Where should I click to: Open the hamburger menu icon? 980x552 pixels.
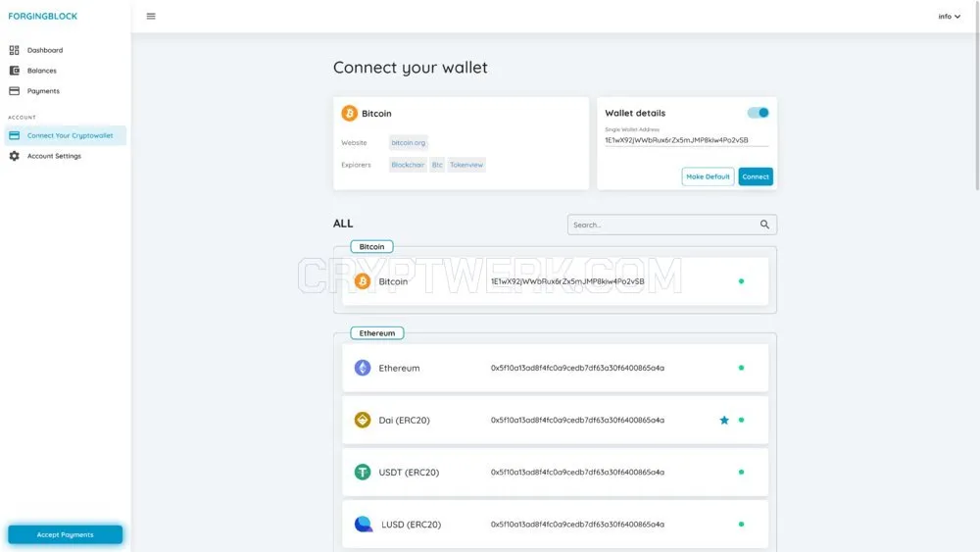pyautogui.click(x=151, y=17)
